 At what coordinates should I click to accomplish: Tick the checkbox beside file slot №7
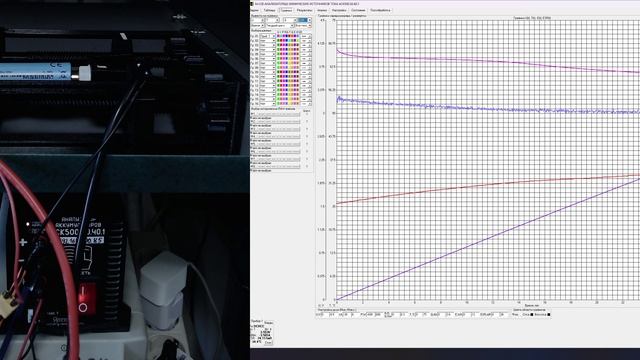[x=307, y=159]
